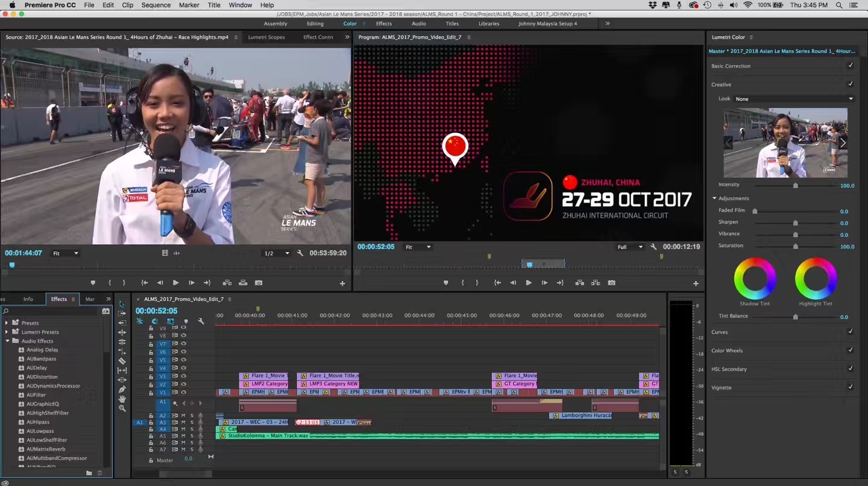This screenshot has width=868, height=486.
Task: Uncheck the HSL Secondary checkbox
Action: (851, 369)
